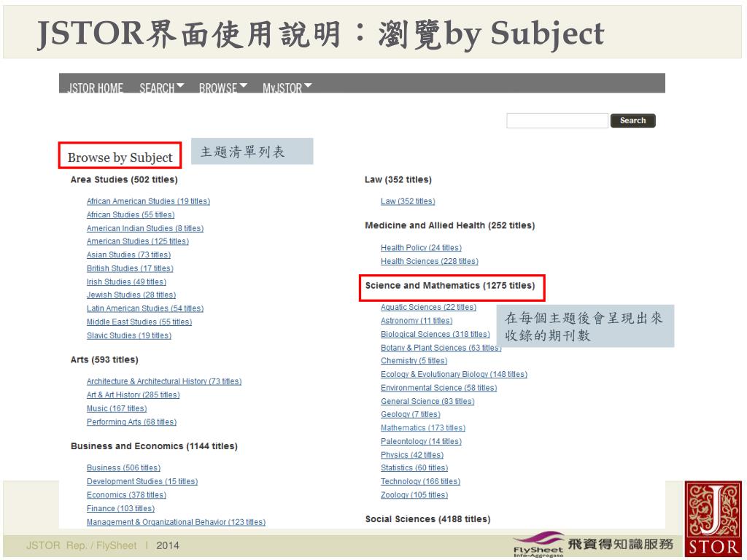Open Biological Sciences (318 titles) link
Screen dimensions: 747x560
point(435,334)
